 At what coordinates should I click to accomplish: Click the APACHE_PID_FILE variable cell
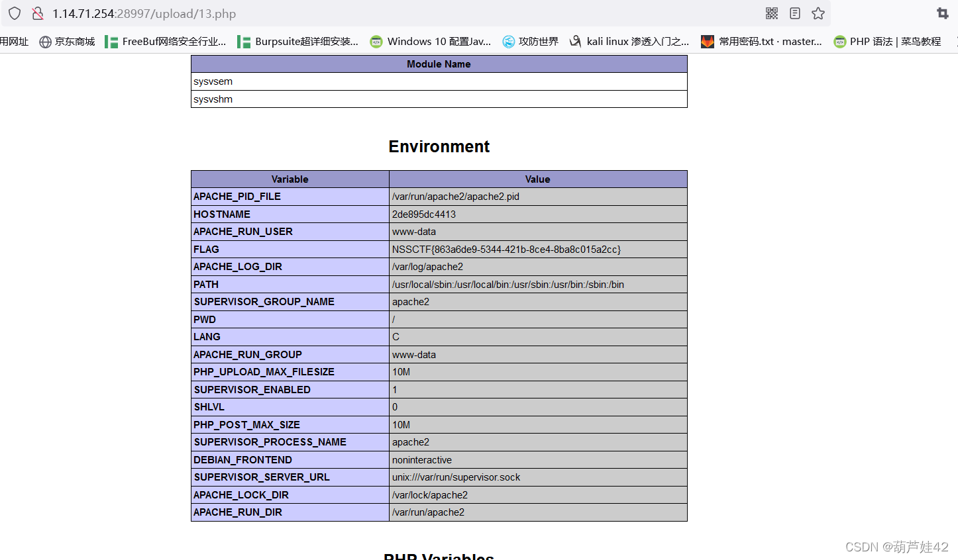[x=290, y=197]
